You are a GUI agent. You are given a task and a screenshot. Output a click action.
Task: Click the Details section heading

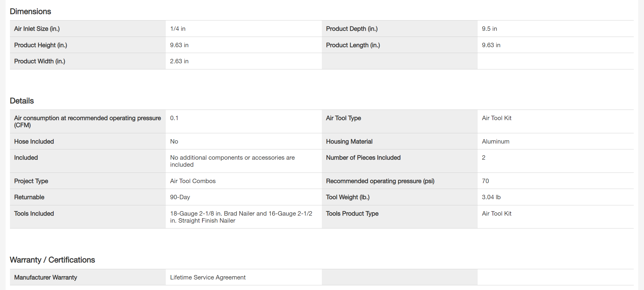[22, 101]
